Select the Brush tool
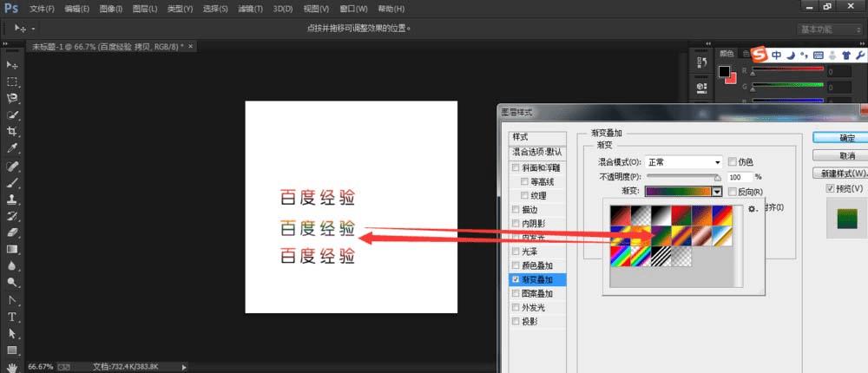The height and width of the screenshot is (373, 868). [12, 183]
